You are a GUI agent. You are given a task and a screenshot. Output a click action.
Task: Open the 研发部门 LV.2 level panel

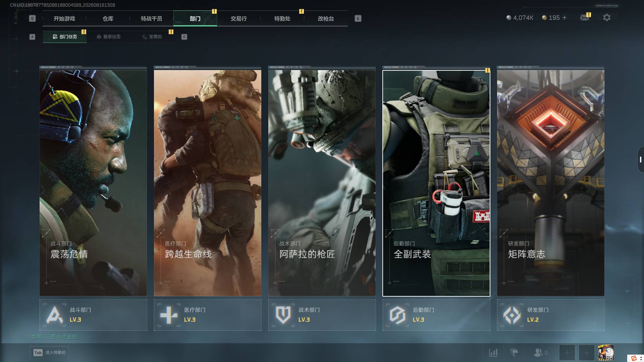click(x=551, y=315)
